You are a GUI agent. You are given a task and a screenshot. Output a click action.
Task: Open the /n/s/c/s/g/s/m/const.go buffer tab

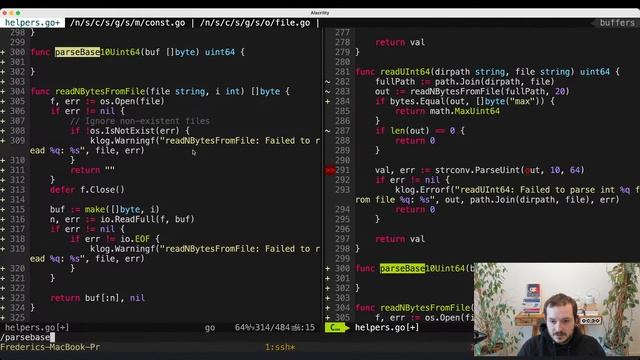point(128,23)
